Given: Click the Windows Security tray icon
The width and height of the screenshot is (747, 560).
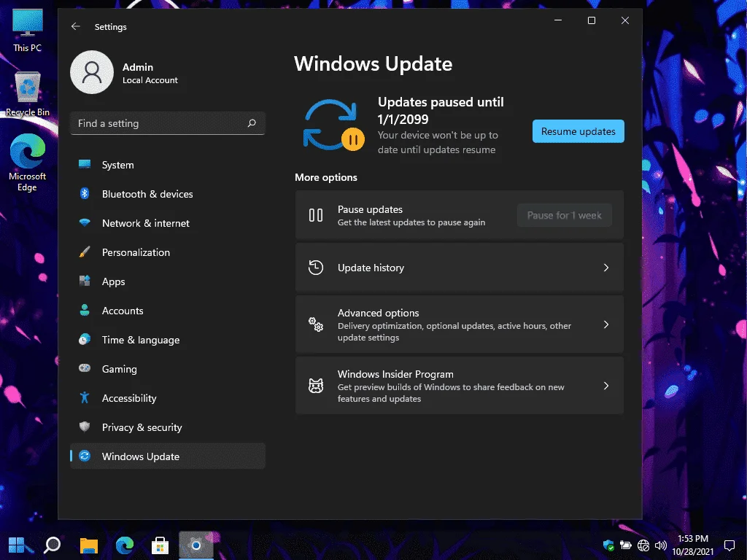Looking at the screenshot, I should (x=608, y=545).
